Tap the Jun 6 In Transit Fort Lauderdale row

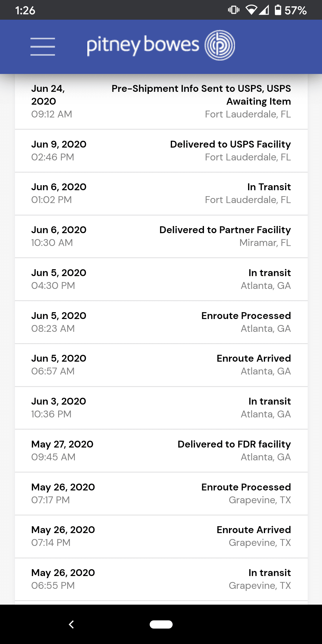pos(161,193)
